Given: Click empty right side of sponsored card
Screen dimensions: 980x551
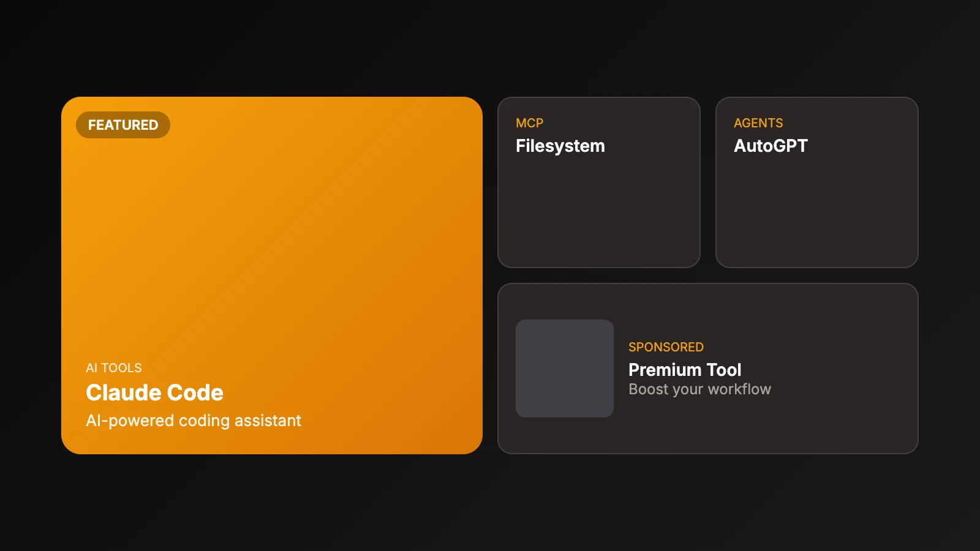Looking at the screenshot, I should pyautogui.click(x=851, y=369).
